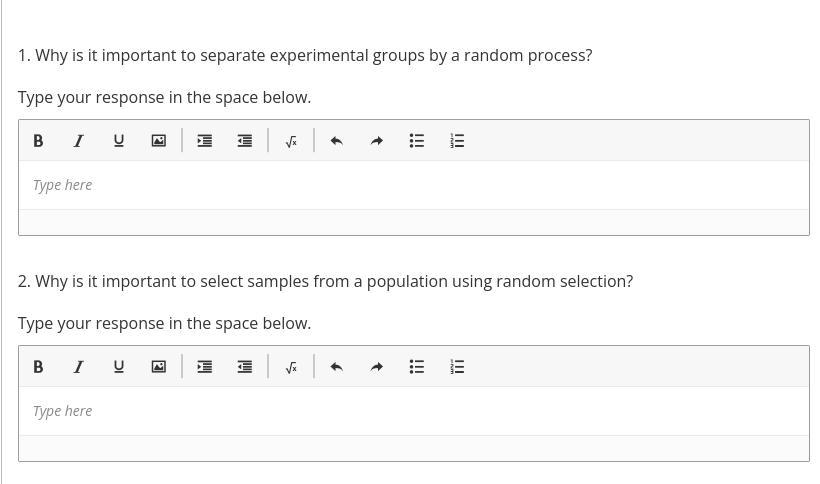Toggle italic in question 2 editor
The height and width of the screenshot is (484, 820).
click(x=78, y=367)
